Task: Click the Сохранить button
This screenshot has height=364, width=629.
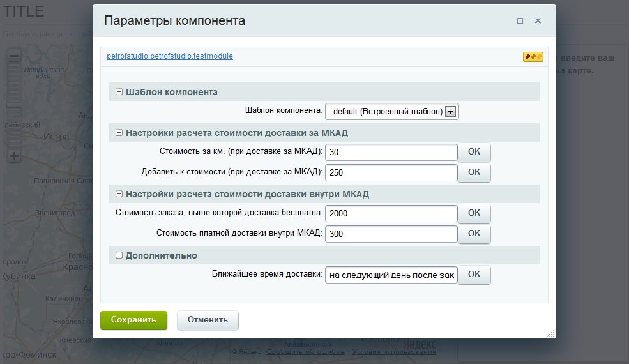Action: click(x=133, y=321)
